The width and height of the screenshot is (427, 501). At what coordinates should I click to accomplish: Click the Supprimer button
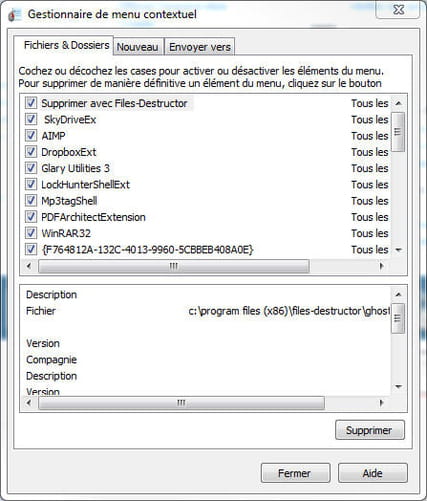[370, 430]
